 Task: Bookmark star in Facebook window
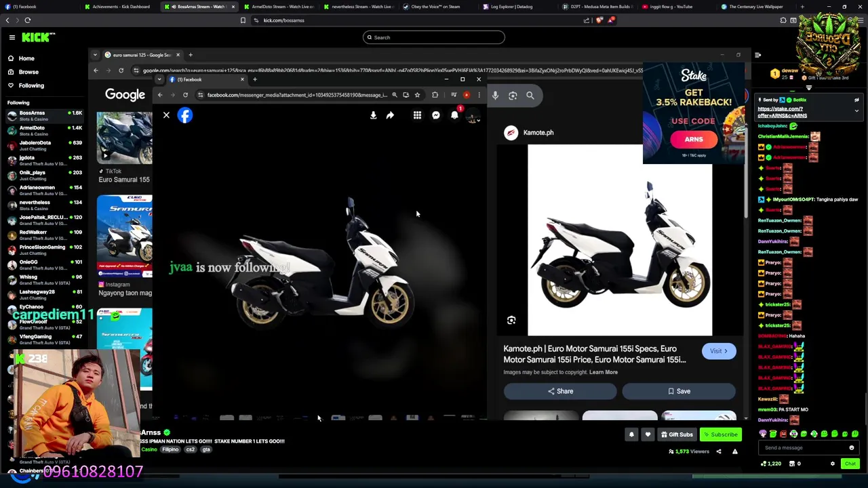click(417, 95)
